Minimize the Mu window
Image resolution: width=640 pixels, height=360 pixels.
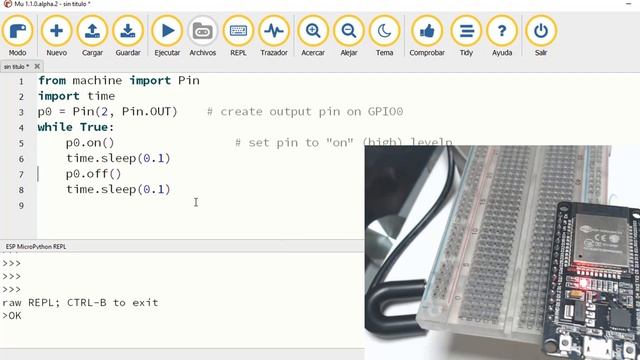[x=628, y=4]
